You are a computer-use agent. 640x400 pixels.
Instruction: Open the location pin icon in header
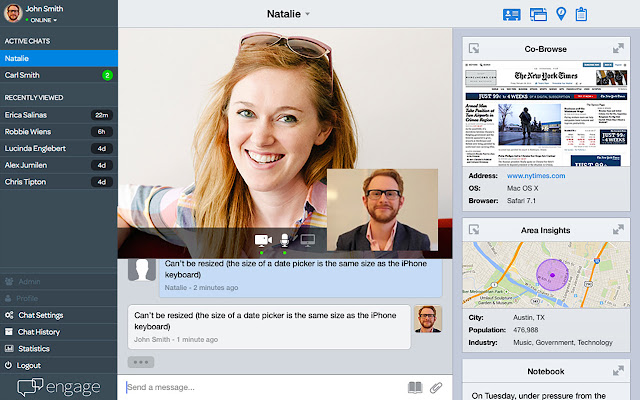[561, 14]
